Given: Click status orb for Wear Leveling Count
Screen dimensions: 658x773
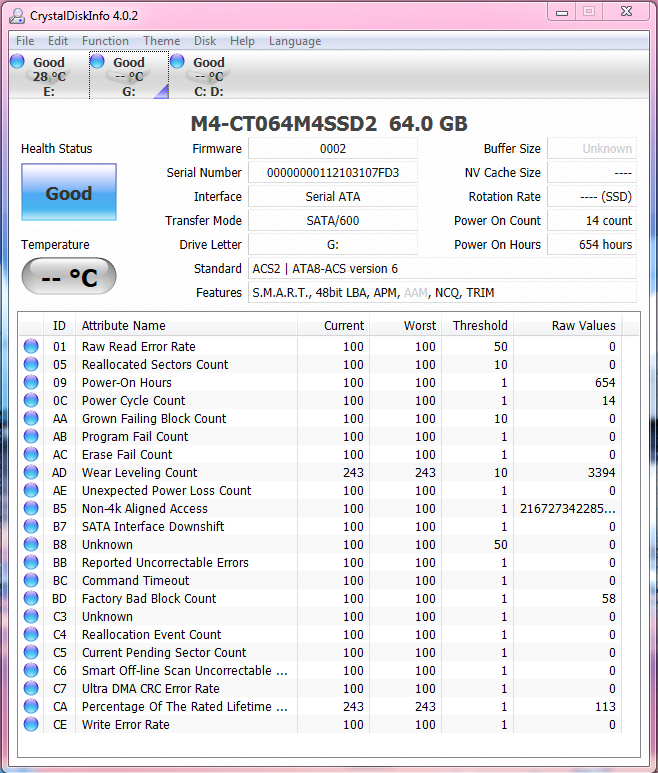Looking at the screenshot, I should click(31, 472).
